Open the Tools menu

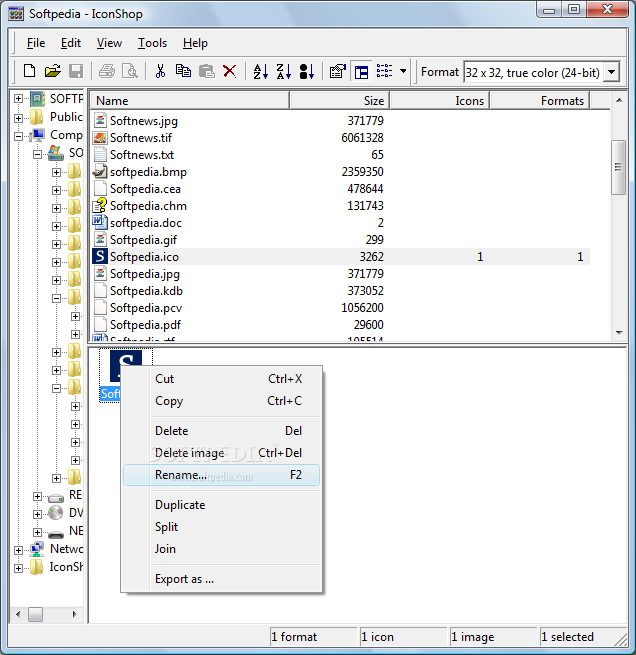[x=152, y=43]
